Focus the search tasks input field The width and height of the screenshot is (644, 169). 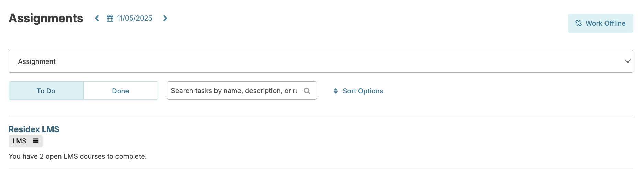click(234, 91)
